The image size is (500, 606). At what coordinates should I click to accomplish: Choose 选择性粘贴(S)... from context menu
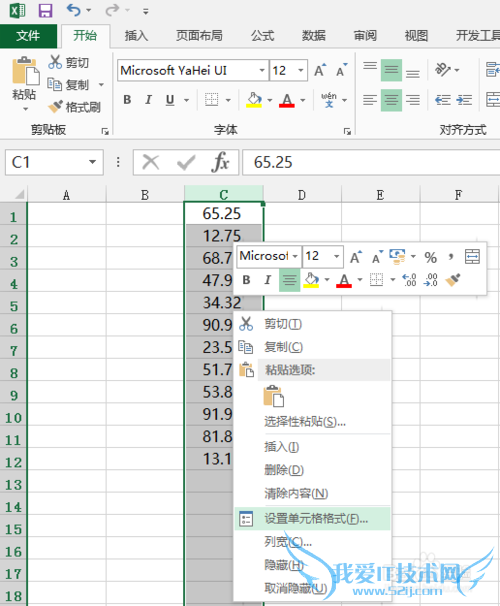tap(312, 422)
